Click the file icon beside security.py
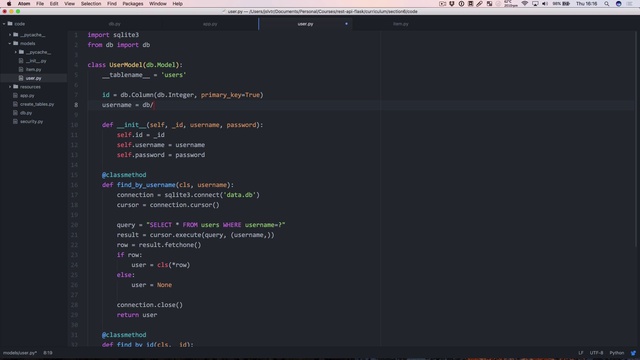 [x=16, y=121]
